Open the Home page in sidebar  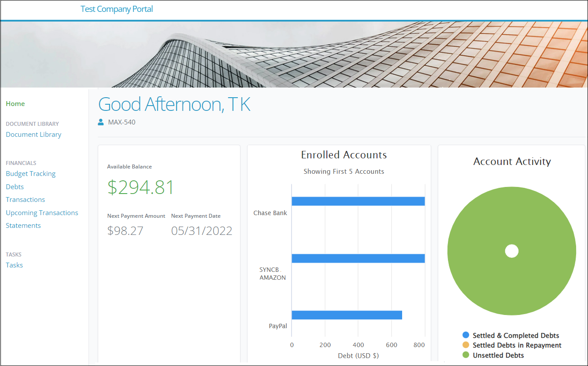(15, 104)
